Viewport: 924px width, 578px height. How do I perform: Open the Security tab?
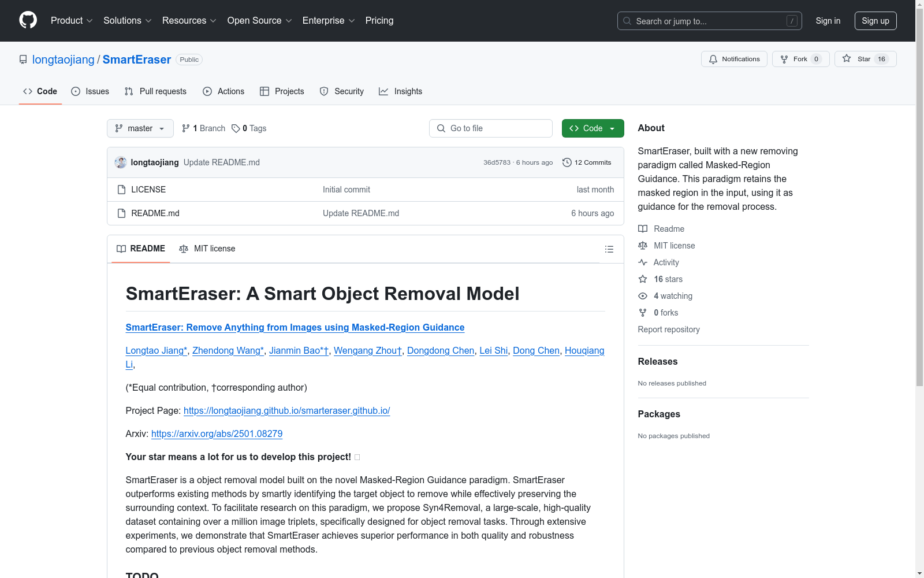click(x=342, y=91)
